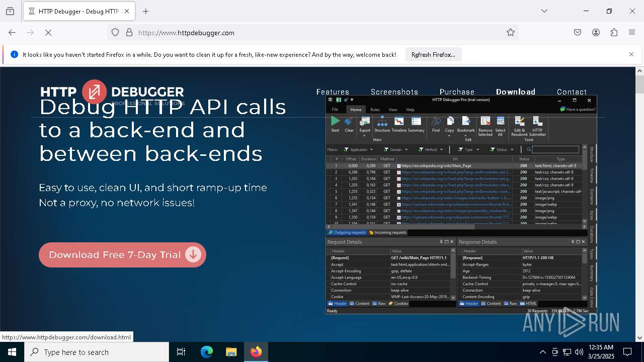Dismiss the Firefox refresh notification bar
The width and height of the screenshot is (644, 362).
(x=631, y=54)
